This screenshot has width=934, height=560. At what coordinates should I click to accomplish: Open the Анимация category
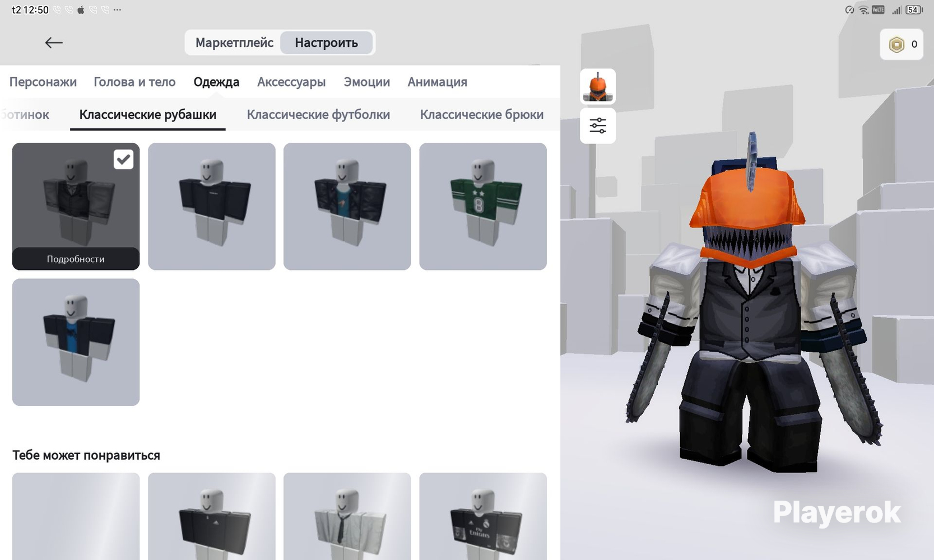click(437, 82)
